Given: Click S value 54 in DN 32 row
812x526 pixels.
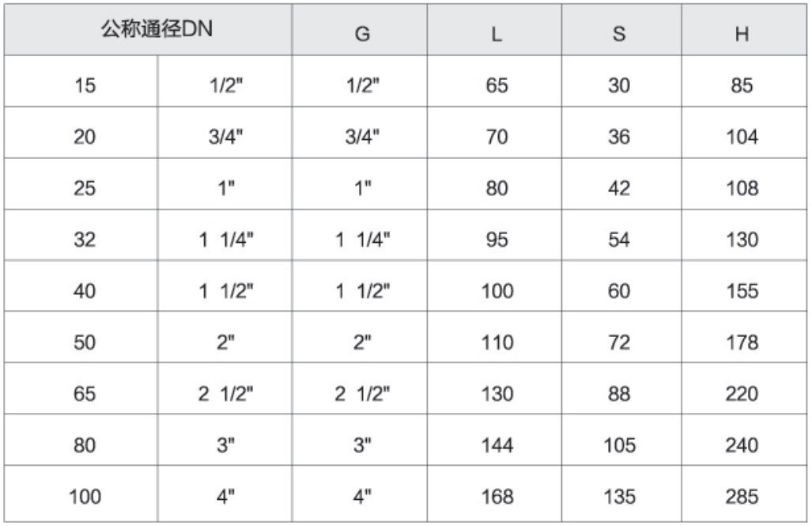Looking at the screenshot, I should pos(622,235).
